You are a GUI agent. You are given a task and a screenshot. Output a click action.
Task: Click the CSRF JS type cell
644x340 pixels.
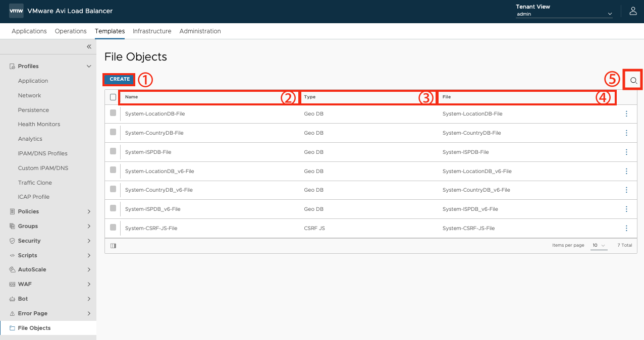(x=314, y=229)
